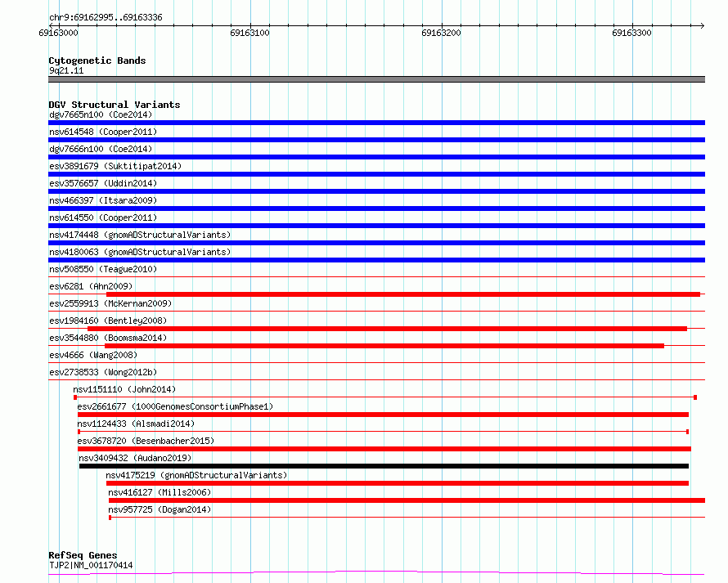Open variant nsv1124433 (Alsmadi2014)
This screenshot has height=583, width=728.
click(x=136, y=424)
